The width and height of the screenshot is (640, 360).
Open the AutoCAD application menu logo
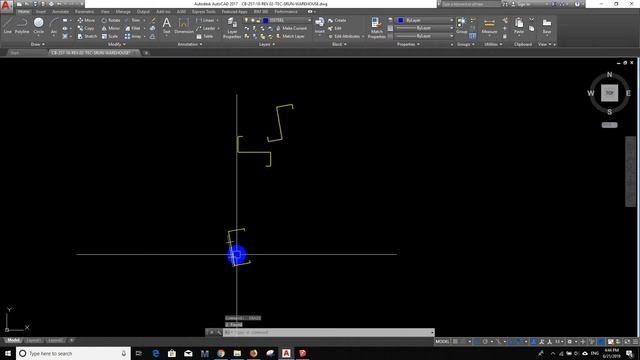point(6,5)
